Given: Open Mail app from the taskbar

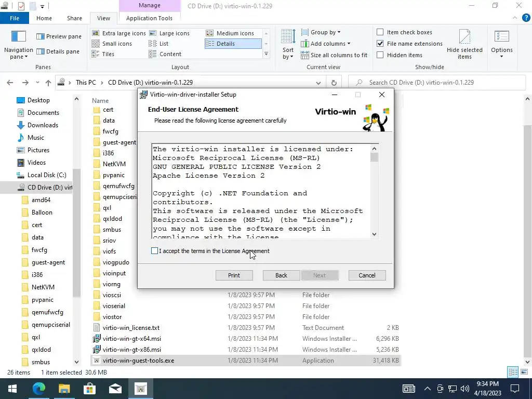Looking at the screenshot, I should coord(115,389).
